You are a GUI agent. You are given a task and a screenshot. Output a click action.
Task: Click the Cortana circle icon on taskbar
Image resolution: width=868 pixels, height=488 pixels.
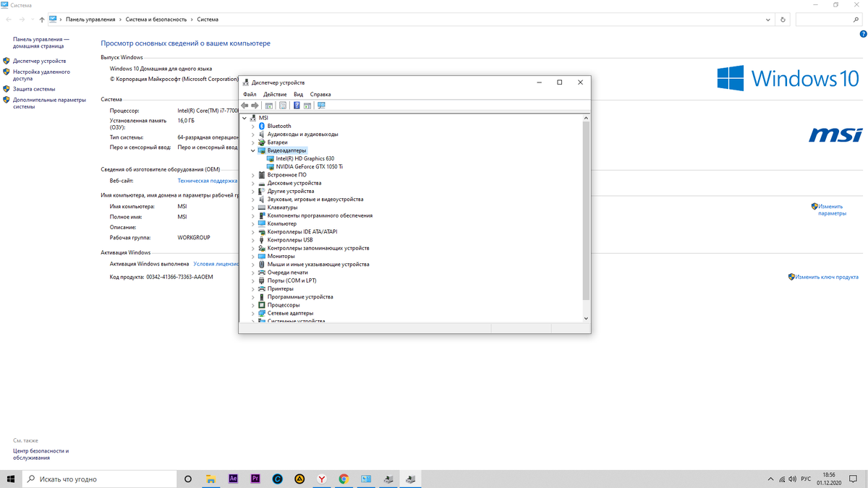pyautogui.click(x=188, y=479)
